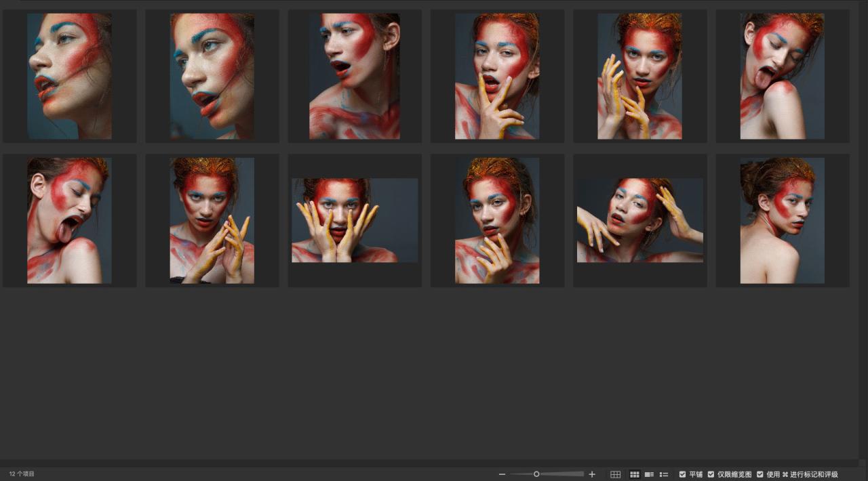This screenshot has height=481, width=868.
Task: Lock the thumbnail grid icon
Action: point(615,474)
